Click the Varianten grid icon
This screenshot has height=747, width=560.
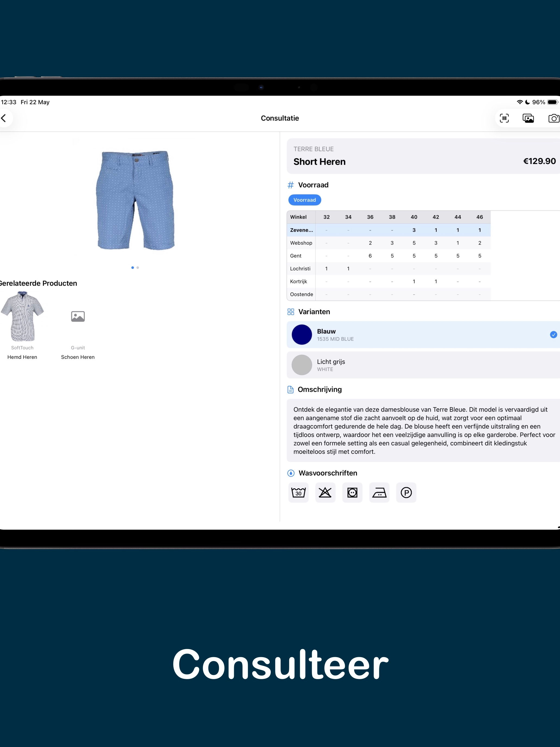(291, 312)
